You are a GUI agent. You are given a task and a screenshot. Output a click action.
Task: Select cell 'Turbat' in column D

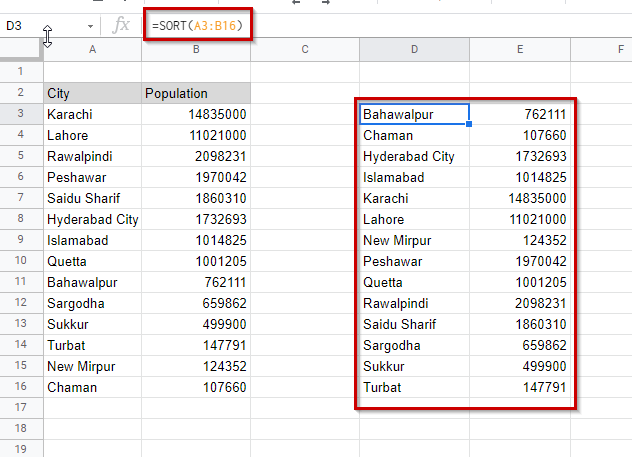414,387
